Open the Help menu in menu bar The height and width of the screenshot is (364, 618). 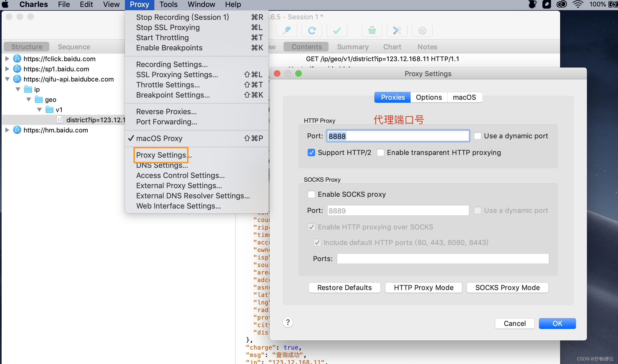[233, 5]
